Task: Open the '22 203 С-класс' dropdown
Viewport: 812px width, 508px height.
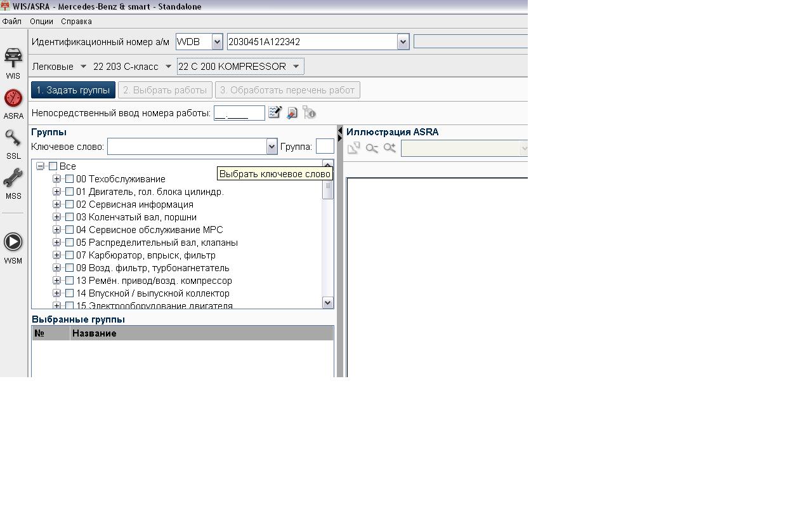Action: pyautogui.click(x=168, y=67)
